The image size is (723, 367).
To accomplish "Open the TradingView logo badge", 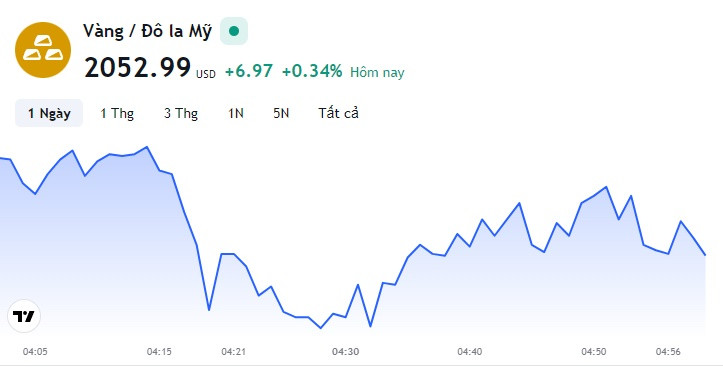I will pyautogui.click(x=24, y=316).
